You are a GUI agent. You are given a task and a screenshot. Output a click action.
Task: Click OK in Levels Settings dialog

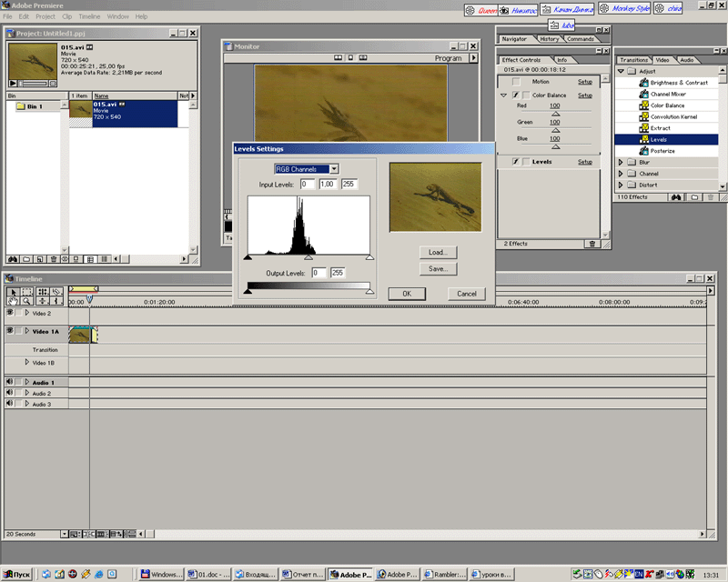(x=407, y=294)
